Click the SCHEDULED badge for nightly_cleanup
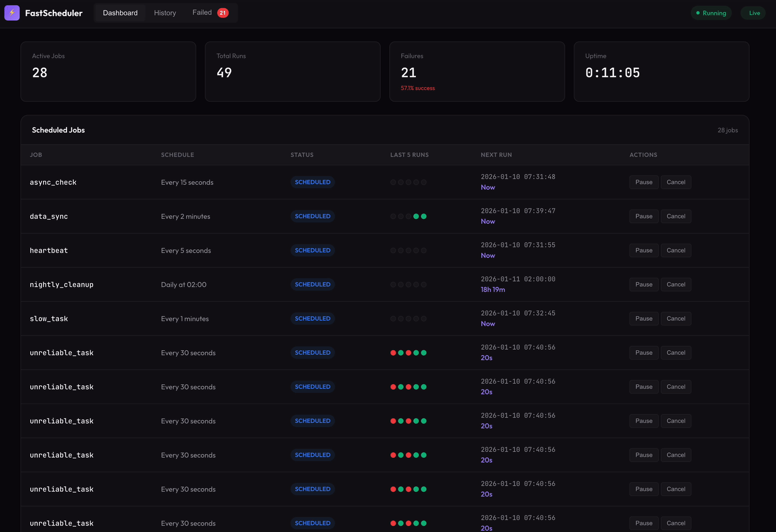The width and height of the screenshot is (776, 532). point(313,284)
